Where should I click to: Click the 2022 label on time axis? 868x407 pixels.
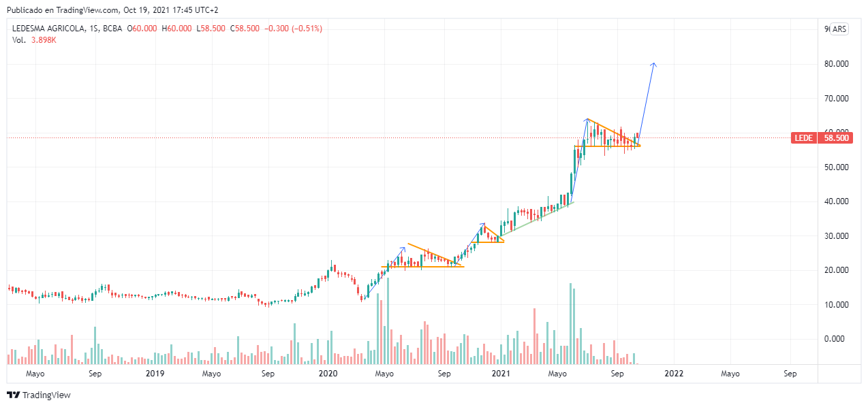pos(674,374)
